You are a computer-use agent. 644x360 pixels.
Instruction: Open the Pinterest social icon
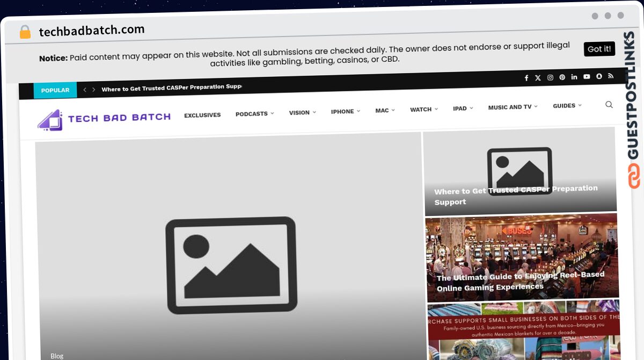(x=562, y=77)
